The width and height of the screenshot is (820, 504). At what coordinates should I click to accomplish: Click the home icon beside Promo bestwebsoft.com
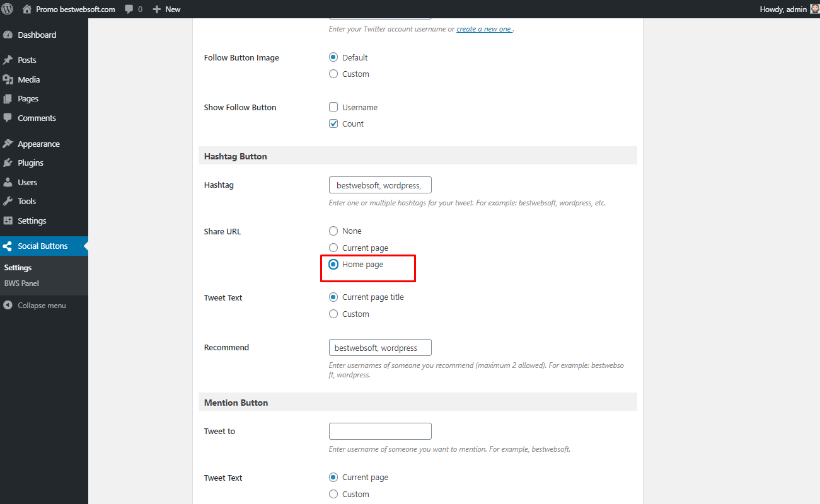point(26,9)
